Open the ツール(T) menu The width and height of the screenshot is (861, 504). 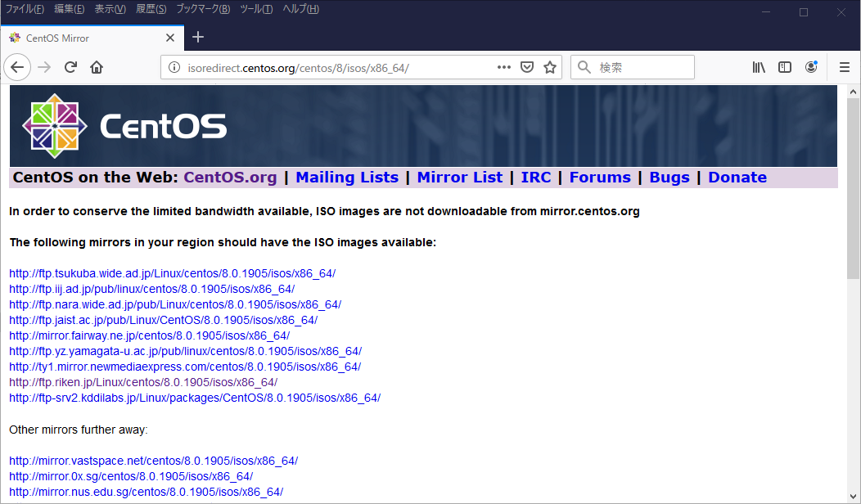(x=256, y=9)
